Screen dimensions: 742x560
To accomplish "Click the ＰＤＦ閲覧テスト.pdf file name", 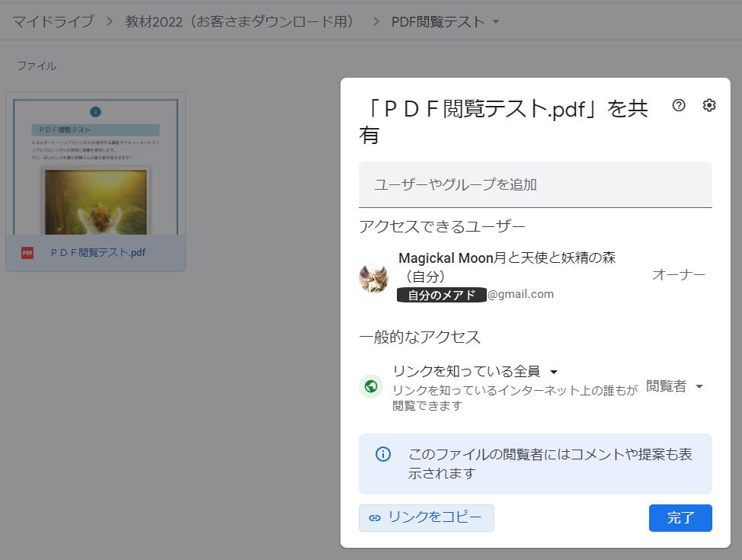I will point(98,253).
